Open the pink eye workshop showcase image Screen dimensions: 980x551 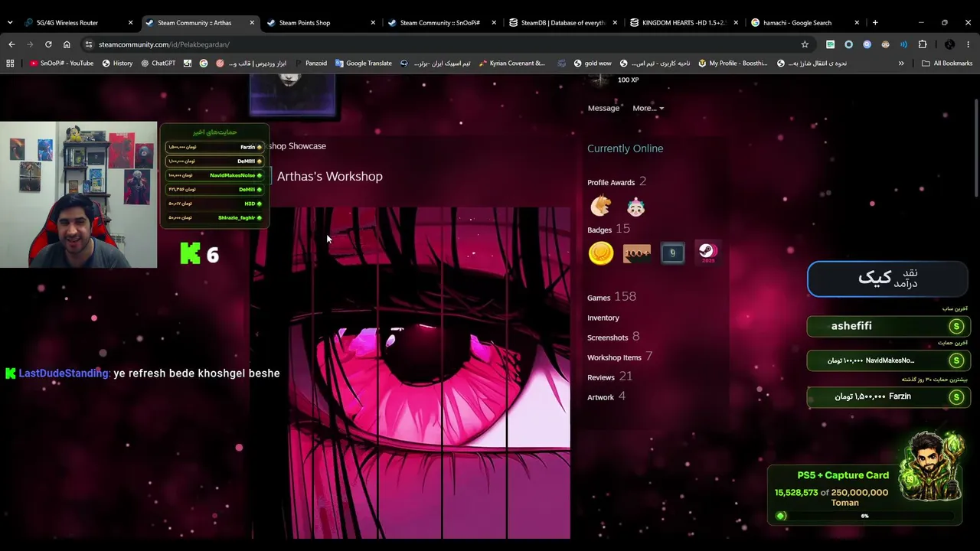pos(410,373)
